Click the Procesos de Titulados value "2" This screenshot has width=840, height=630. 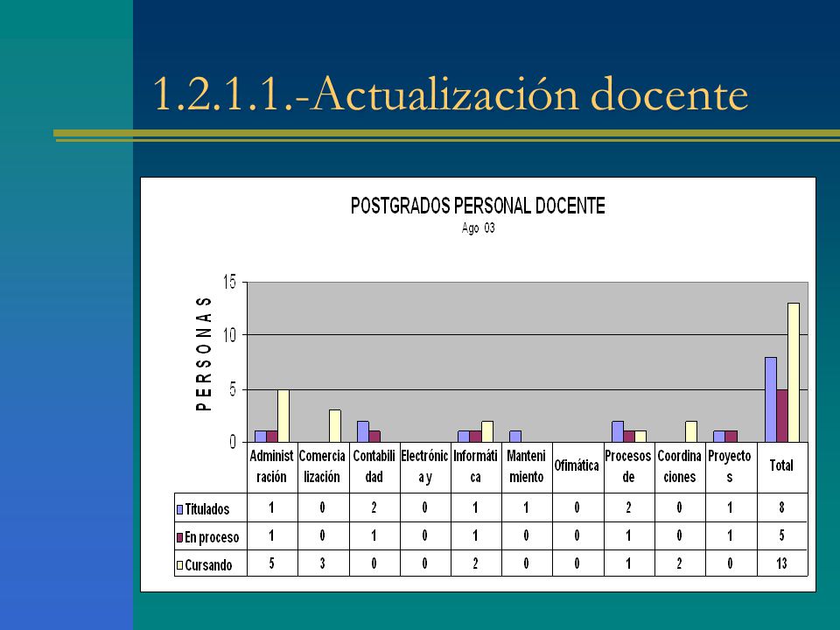pyautogui.click(x=628, y=507)
